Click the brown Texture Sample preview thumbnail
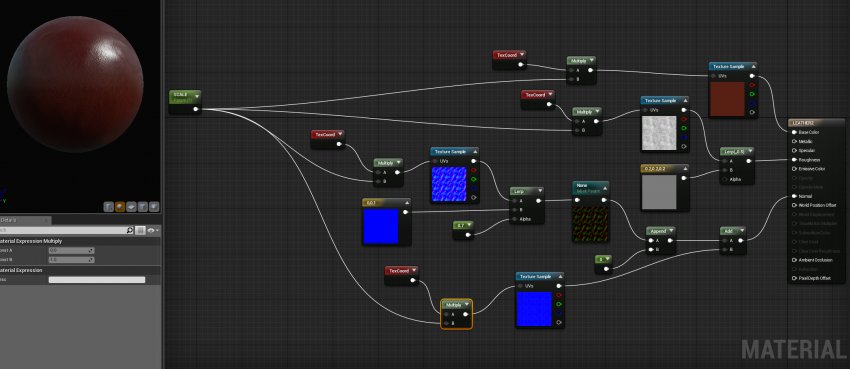Image resolution: width=850 pixels, height=369 pixels. point(727,99)
